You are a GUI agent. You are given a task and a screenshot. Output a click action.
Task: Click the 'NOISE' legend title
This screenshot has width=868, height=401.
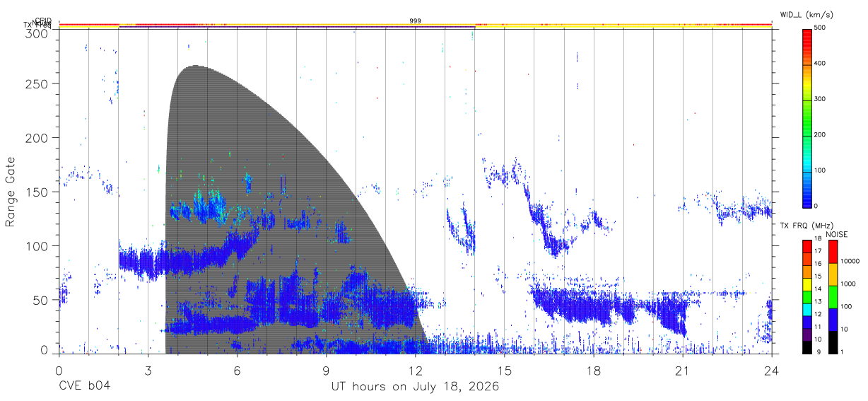(x=837, y=234)
